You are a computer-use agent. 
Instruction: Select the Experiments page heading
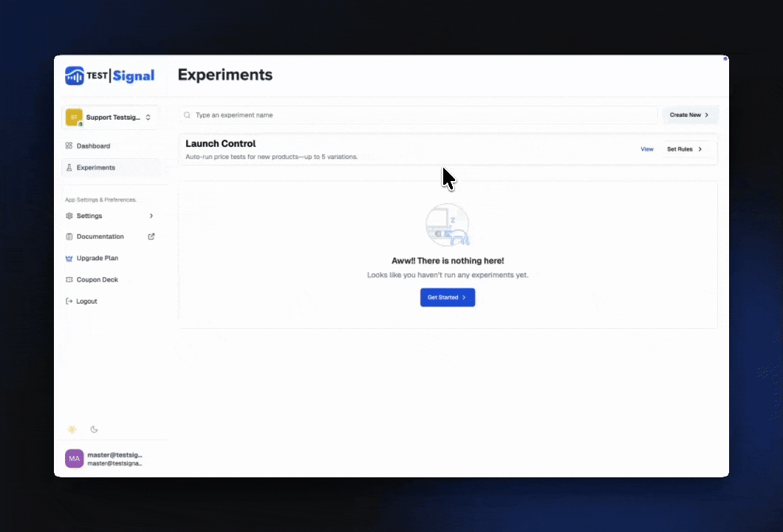[225, 75]
